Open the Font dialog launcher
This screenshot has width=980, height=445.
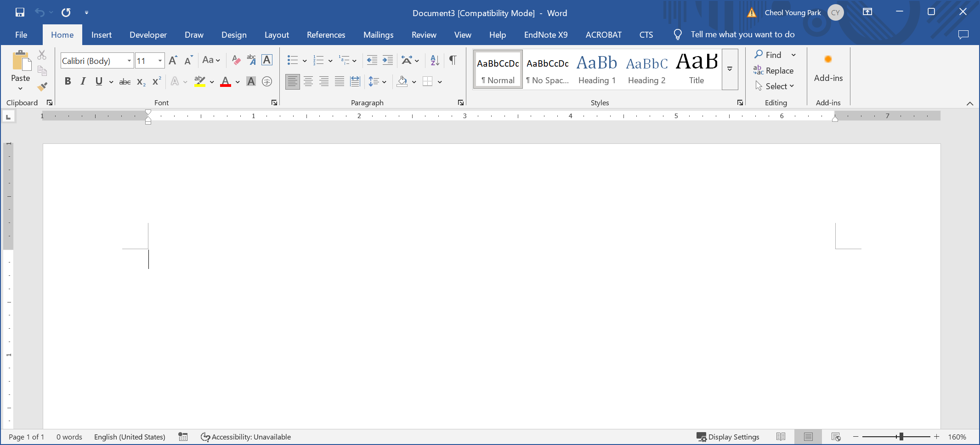(274, 103)
